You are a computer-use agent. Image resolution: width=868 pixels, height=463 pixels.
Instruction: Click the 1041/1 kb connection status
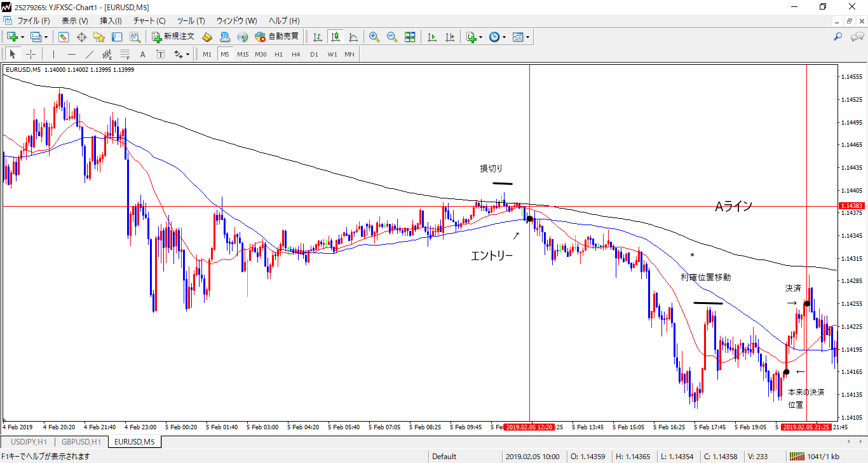point(813,456)
